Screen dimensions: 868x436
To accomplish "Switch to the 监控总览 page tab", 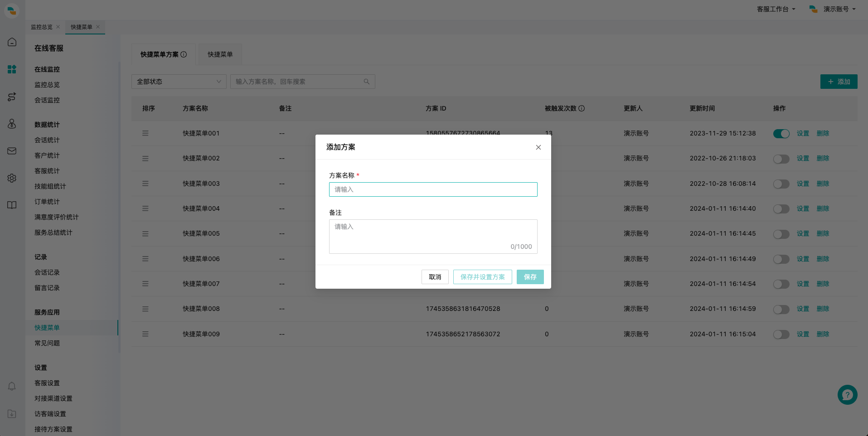I will click(42, 27).
